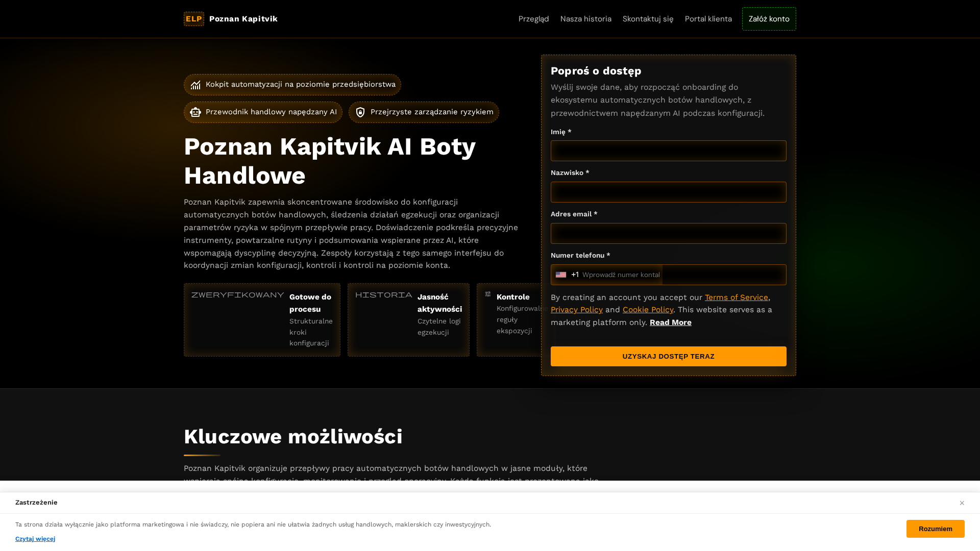Click the Poznan Kapitvik AI Boty Handlowe heading

(x=330, y=161)
